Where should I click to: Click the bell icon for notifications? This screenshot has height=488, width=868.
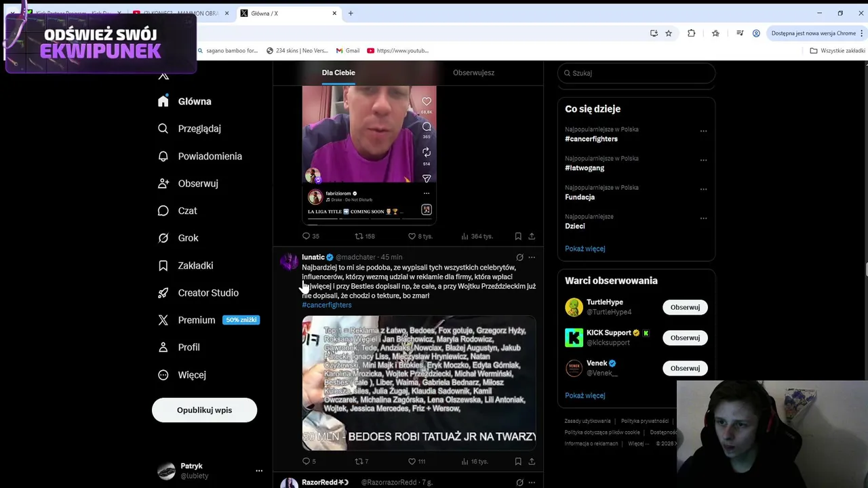coord(163,156)
